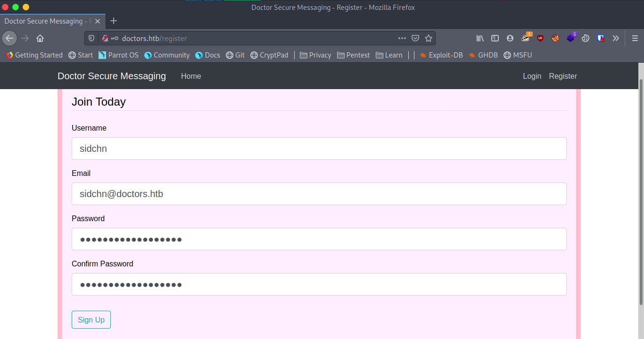This screenshot has height=339, width=644.
Task: Expand the overflow extensions chevron
Action: click(616, 38)
